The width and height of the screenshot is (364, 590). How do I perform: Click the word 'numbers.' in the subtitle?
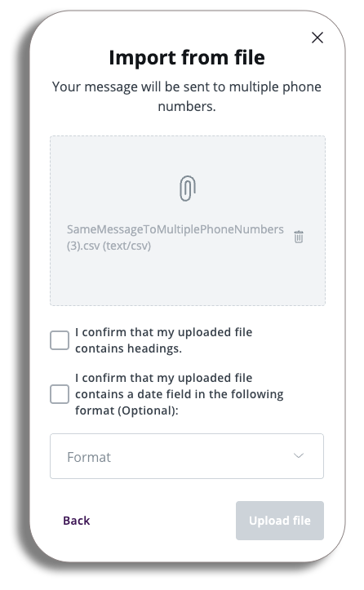(x=187, y=106)
